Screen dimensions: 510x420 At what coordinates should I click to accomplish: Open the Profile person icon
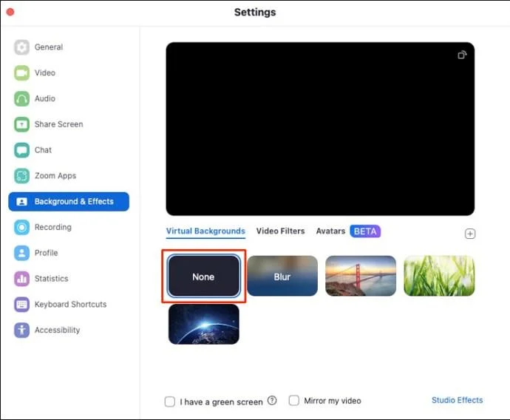[x=21, y=253]
